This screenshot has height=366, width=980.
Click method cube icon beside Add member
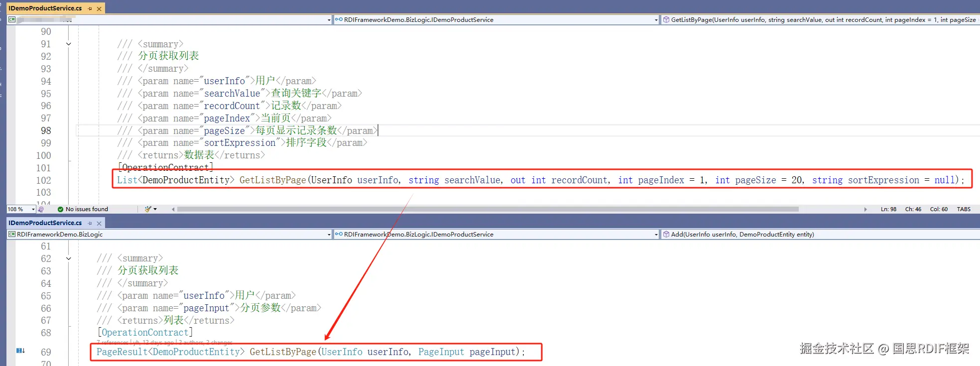point(666,235)
